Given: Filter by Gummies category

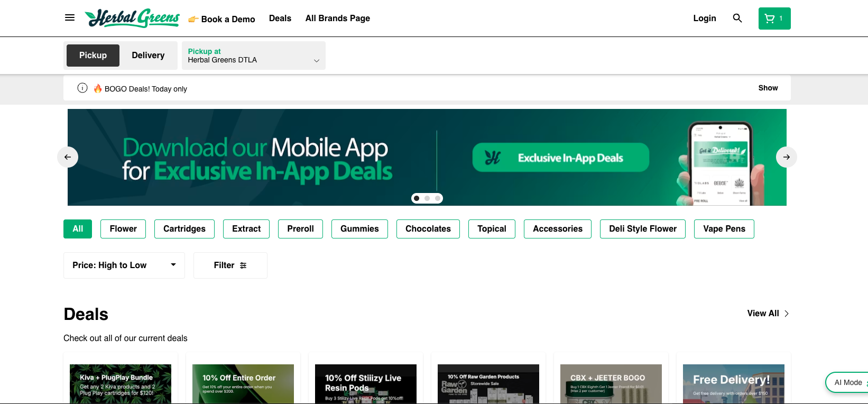Looking at the screenshot, I should click(359, 229).
